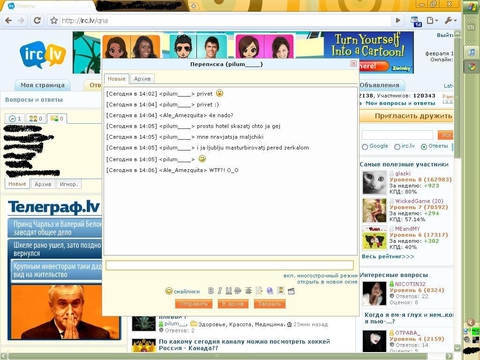Open Мои вопросы и ответы link

coord(400,103)
